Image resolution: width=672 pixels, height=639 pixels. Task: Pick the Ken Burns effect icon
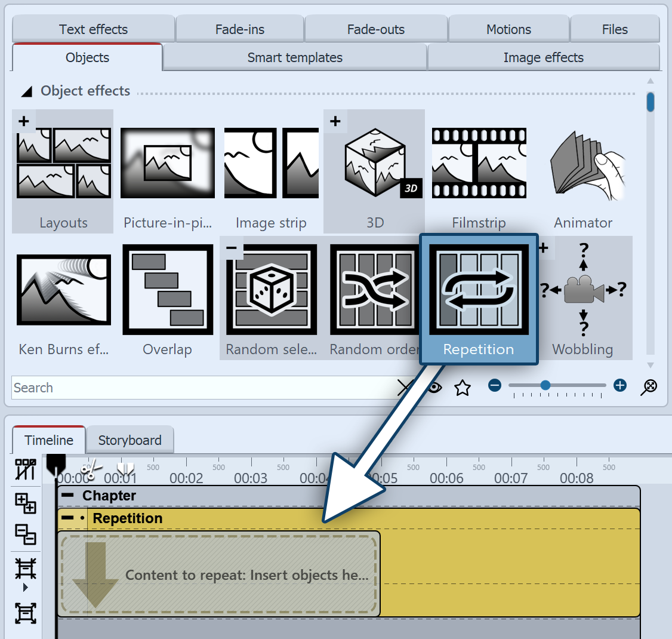point(63,290)
